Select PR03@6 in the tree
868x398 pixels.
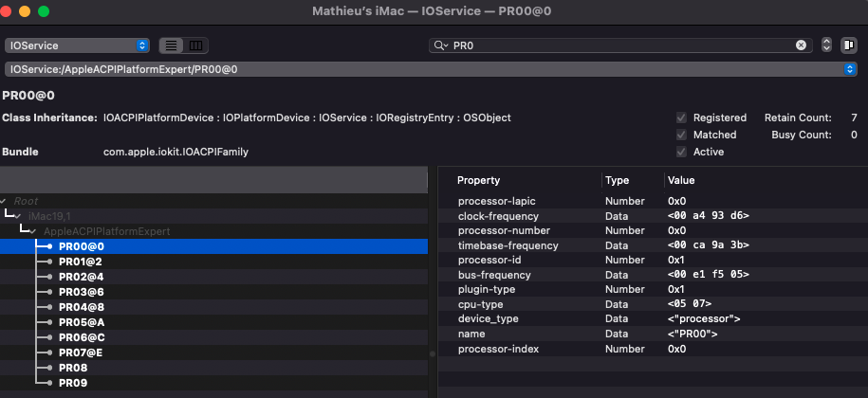pos(213,292)
